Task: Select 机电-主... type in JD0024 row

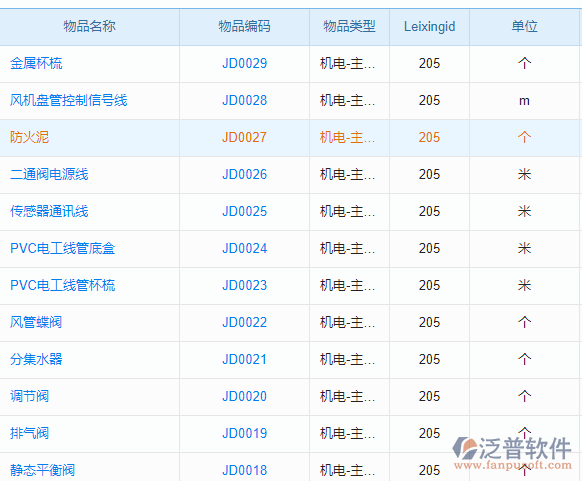Action: click(347, 248)
